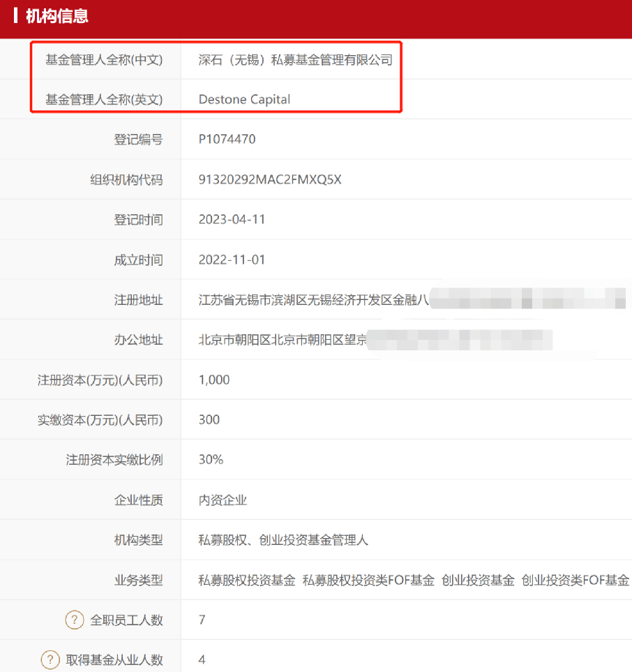Click paid-in capital value 300
The width and height of the screenshot is (632, 672).
209,420
